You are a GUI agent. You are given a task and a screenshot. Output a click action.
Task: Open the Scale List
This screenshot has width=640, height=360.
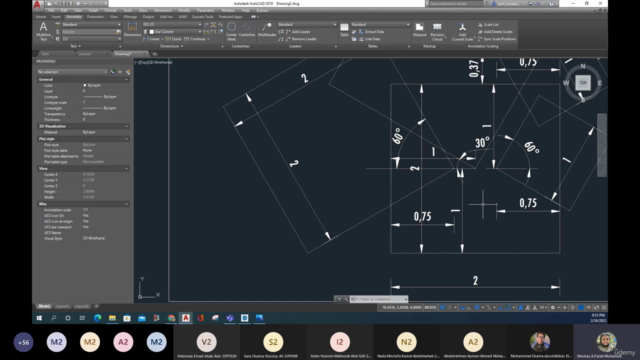[x=488, y=25]
